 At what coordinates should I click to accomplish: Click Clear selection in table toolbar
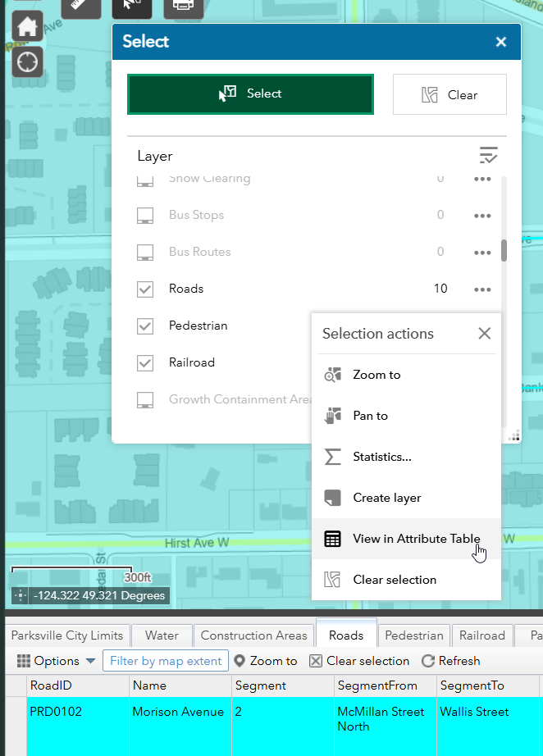point(359,661)
